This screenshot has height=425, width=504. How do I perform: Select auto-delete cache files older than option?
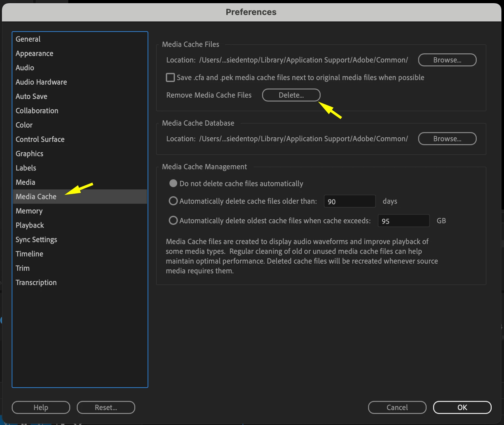coord(173,201)
